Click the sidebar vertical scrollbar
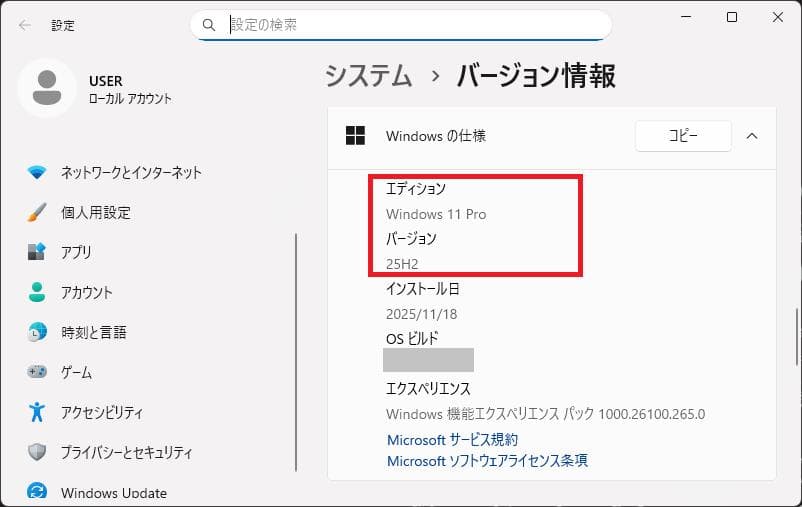The image size is (802, 507). click(296, 352)
